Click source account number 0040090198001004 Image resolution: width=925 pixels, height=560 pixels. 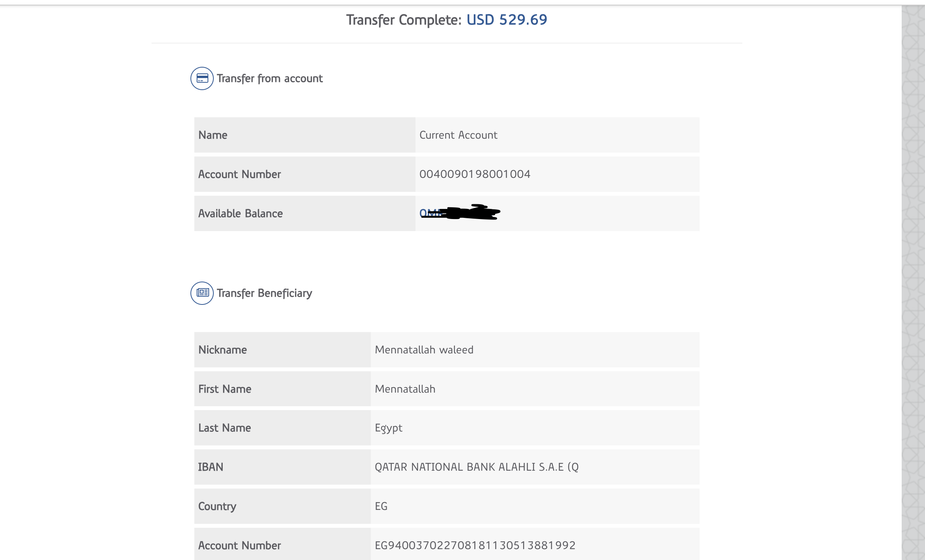(x=475, y=174)
